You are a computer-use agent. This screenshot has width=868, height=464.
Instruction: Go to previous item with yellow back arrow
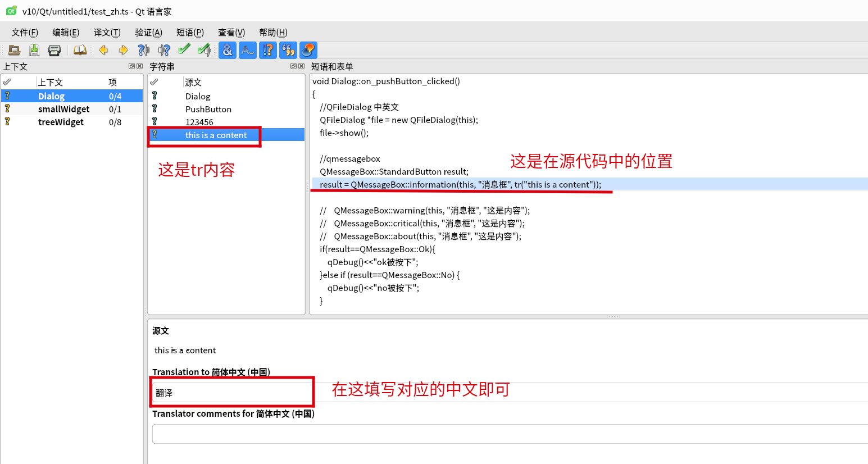tap(103, 50)
